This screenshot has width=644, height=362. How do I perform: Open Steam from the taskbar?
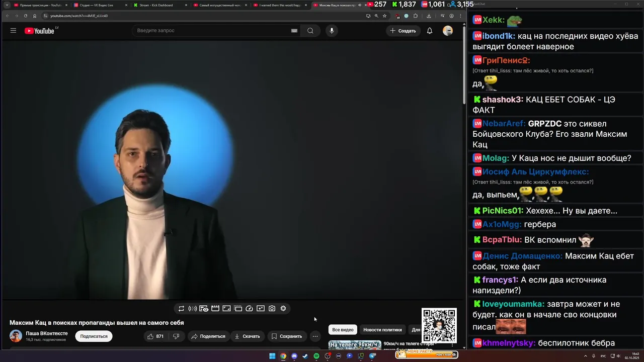click(x=305, y=356)
